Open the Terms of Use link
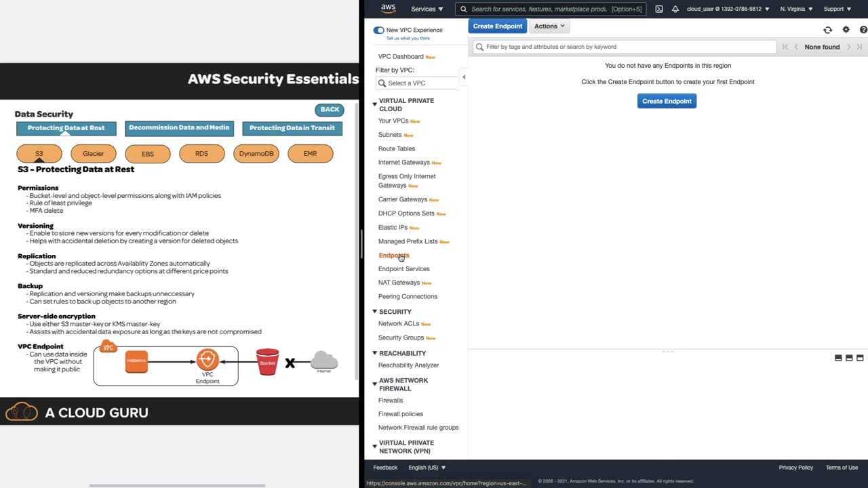This screenshot has width=868, height=488. (842, 468)
